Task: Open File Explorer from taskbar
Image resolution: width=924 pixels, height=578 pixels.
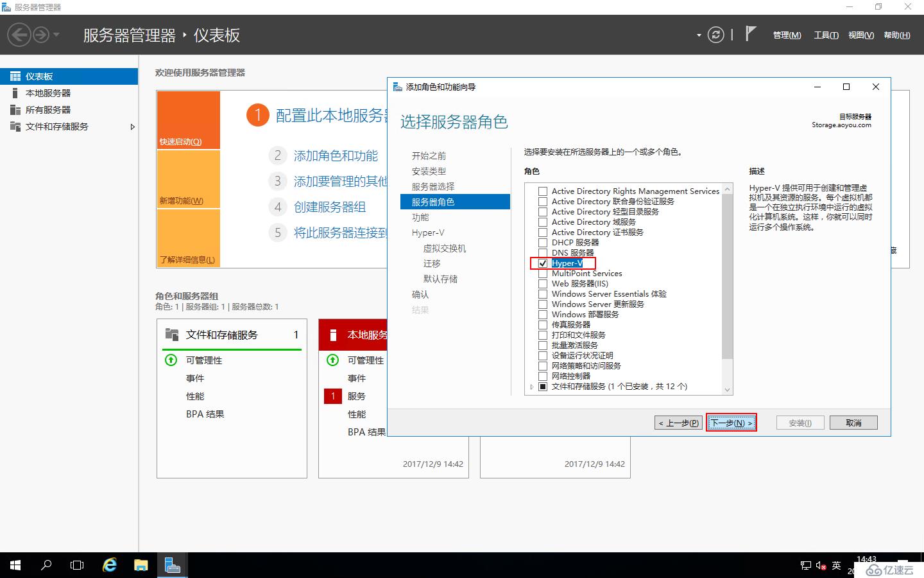Action: pyautogui.click(x=141, y=565)
